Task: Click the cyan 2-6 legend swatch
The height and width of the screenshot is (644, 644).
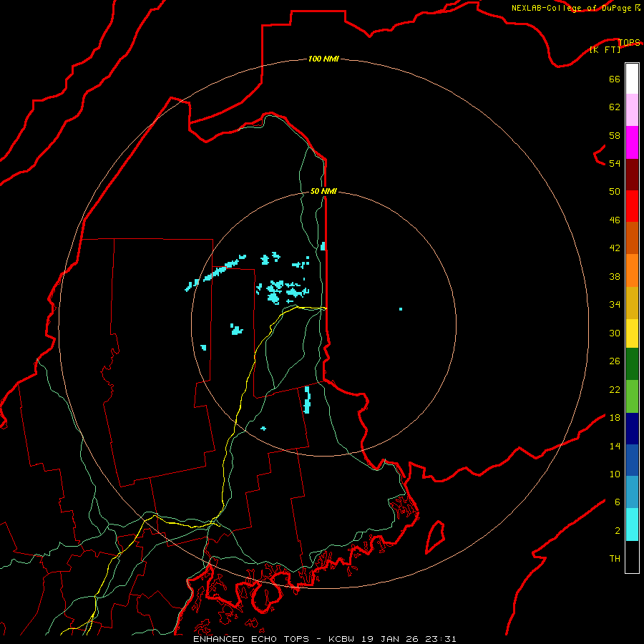Action: click(x=632, y=525)
